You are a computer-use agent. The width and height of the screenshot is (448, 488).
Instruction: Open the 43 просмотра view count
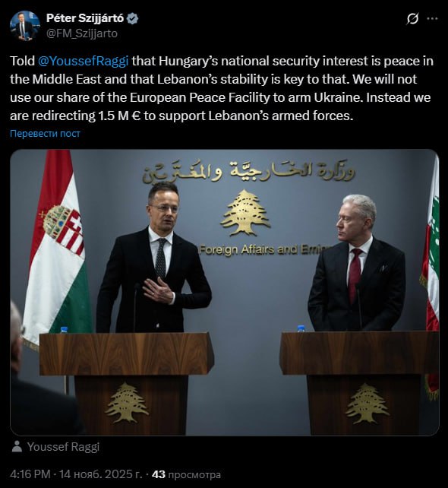[186, 474]
